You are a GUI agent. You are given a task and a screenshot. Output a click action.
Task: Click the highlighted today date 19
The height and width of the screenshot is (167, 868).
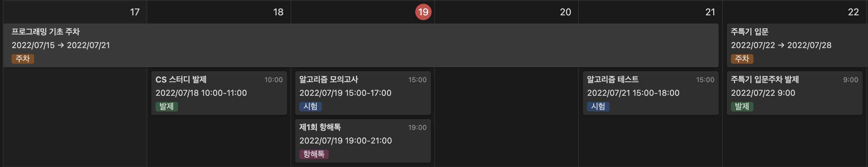point(423,12)
